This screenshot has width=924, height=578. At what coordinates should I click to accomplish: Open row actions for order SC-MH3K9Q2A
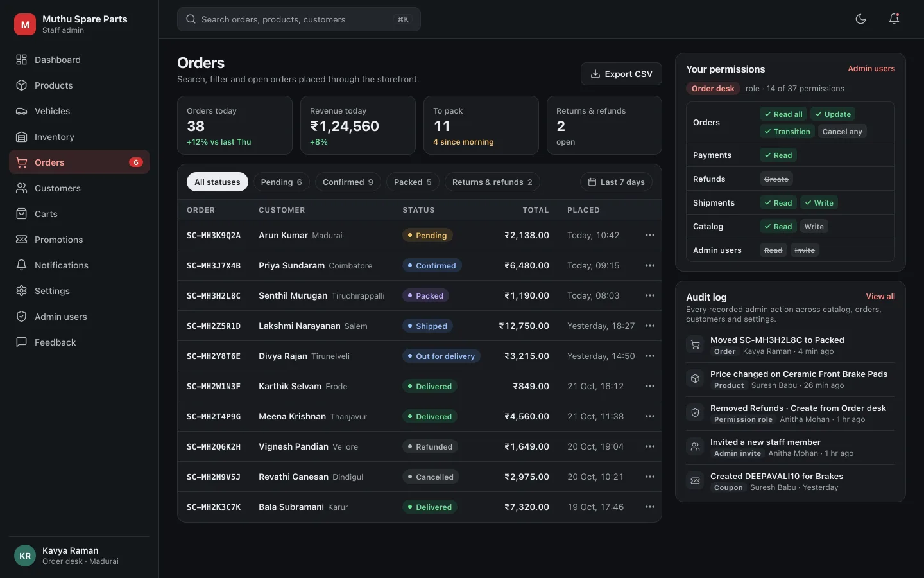point(650,235)
